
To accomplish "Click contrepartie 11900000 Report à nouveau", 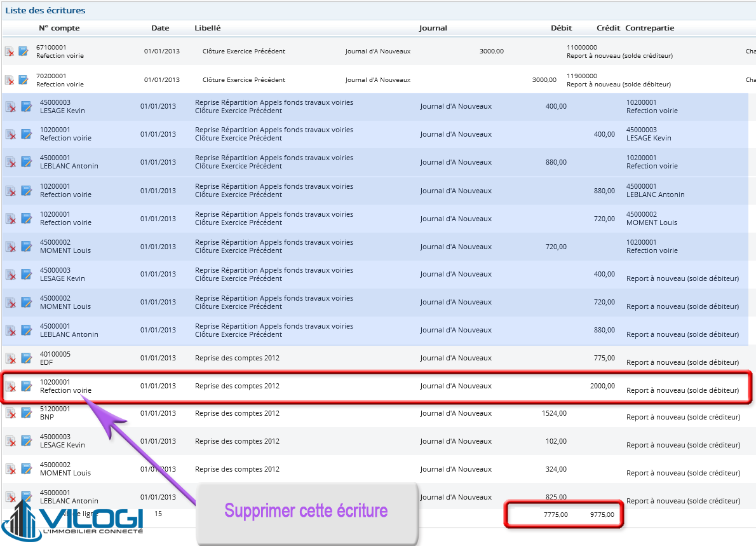I will 619,80.
